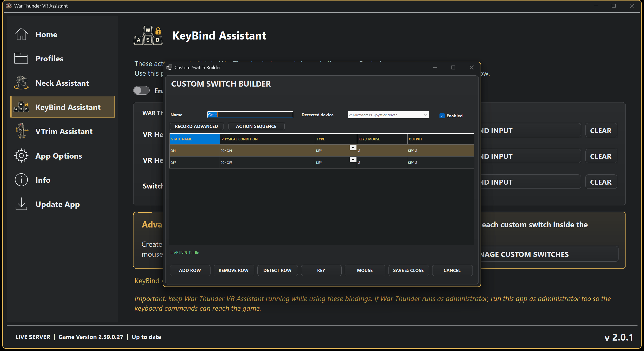
Task: Click the Neck Assistant VR headset icon
Action: click(x=21, y=83)
